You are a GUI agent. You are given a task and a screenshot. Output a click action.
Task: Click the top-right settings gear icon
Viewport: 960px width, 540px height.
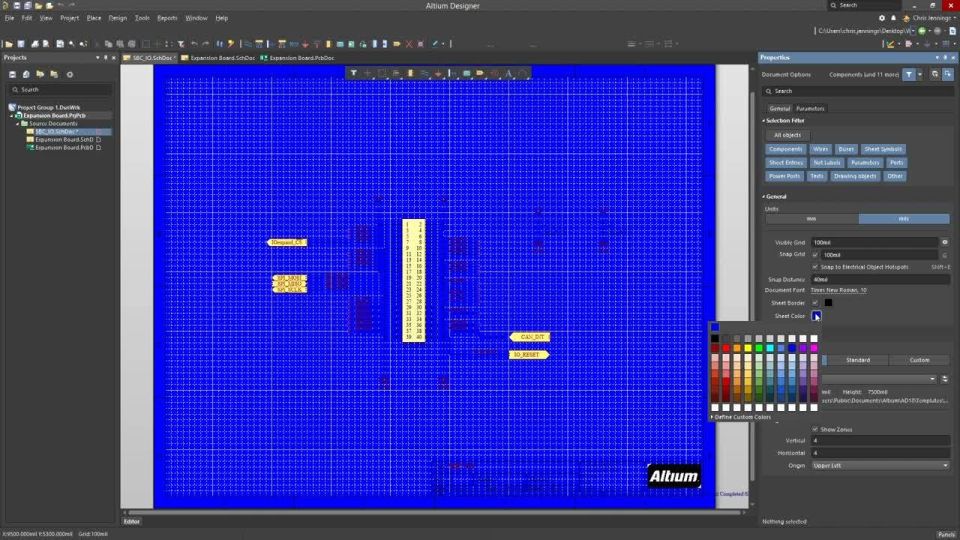click(x=882, y=18)
